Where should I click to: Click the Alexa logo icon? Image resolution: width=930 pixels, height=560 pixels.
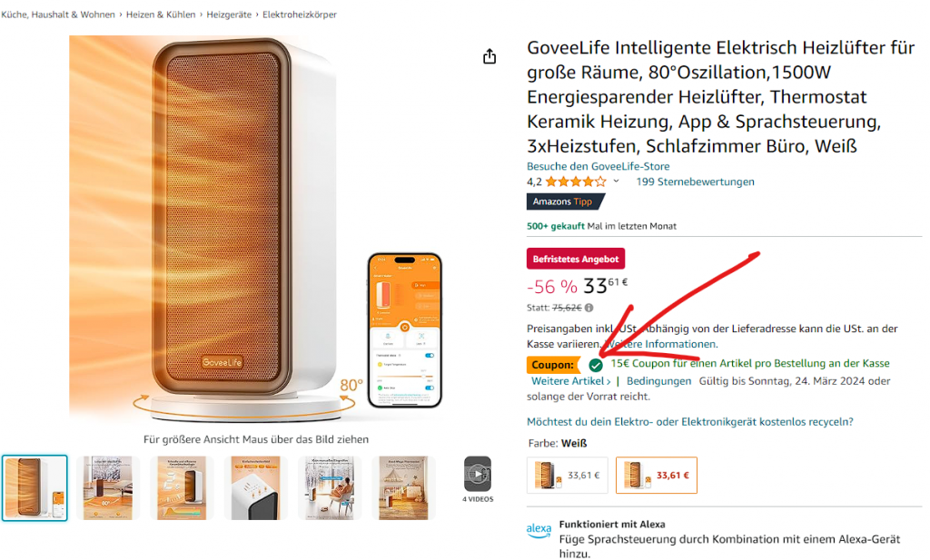539,530
